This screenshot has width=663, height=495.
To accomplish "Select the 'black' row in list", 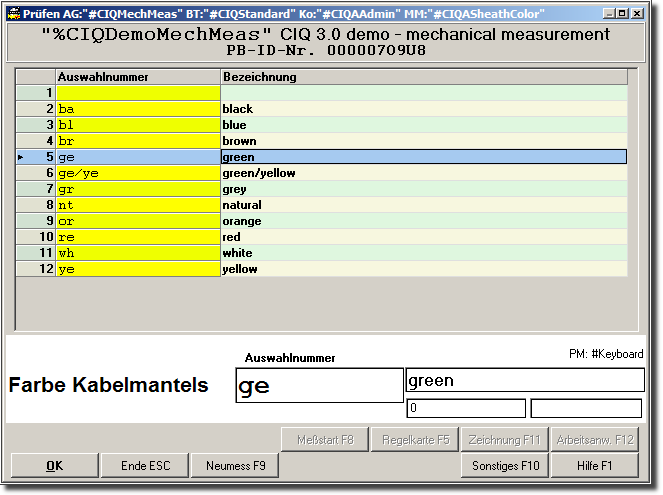I will pyautogui.click(x=423, y=109).
